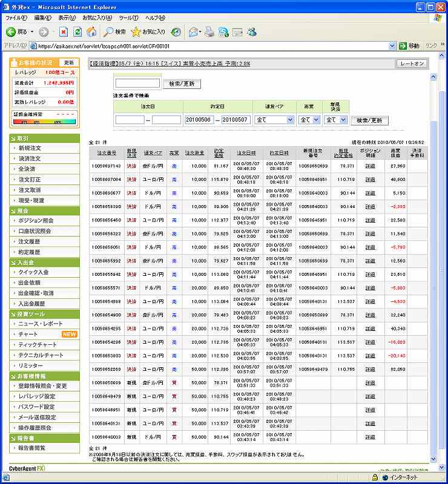Click the IE Stop button

64,32
